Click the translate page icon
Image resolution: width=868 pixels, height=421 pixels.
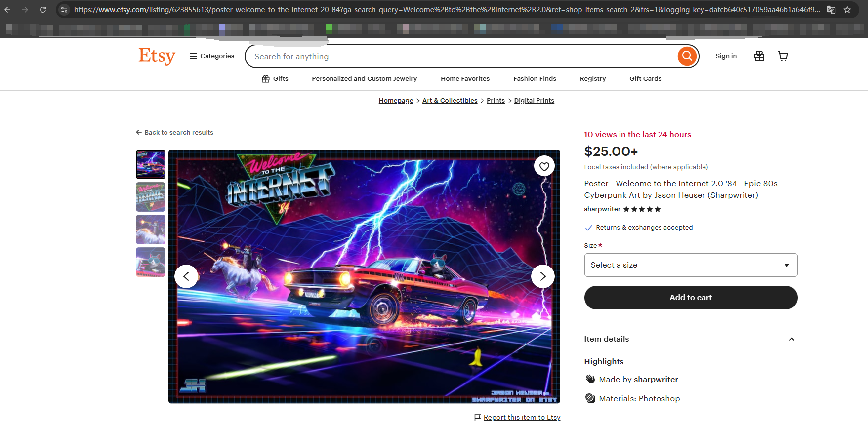831,10
